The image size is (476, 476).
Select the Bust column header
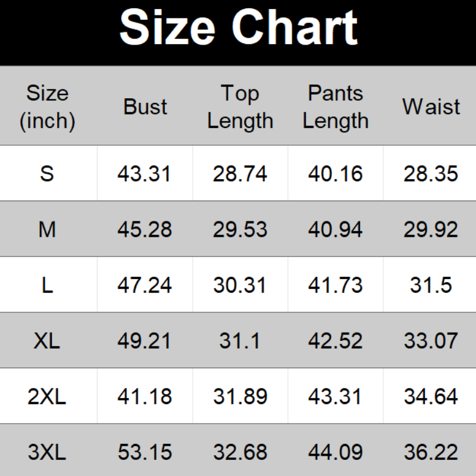[145, 107]
